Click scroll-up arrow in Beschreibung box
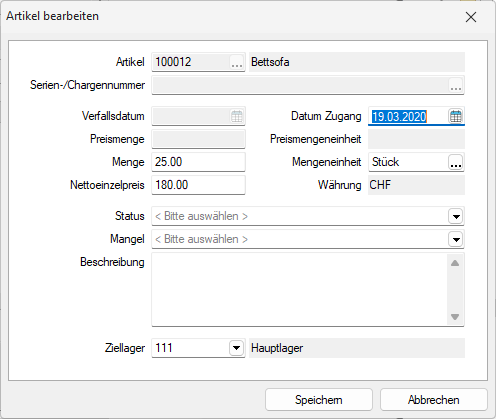Screen dimensions: 496x419 tap(455, 263)
